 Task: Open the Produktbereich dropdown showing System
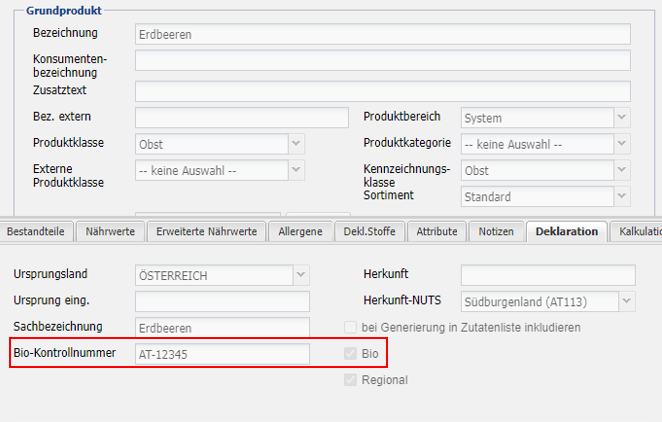[x=622, y=118]
